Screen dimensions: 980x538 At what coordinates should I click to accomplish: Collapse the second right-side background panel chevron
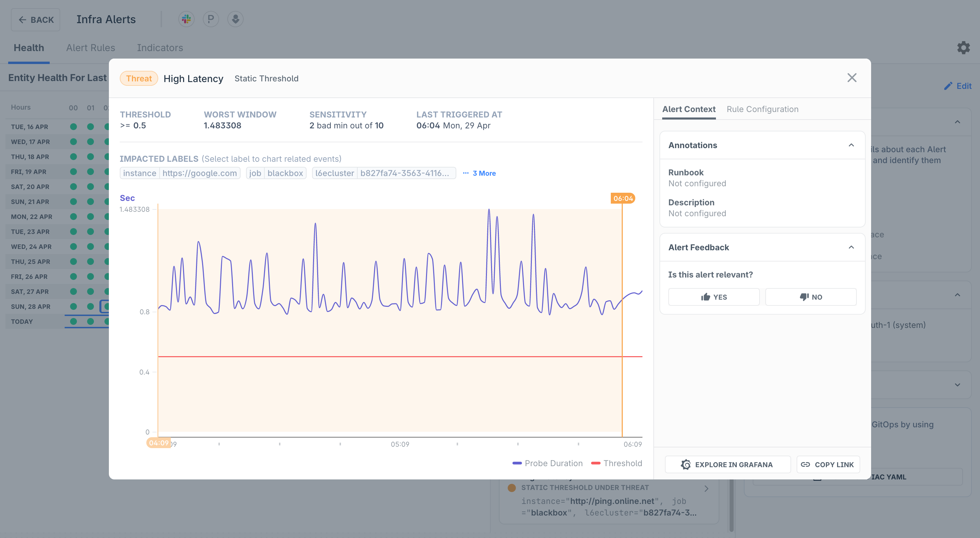[x=957, y=295]
